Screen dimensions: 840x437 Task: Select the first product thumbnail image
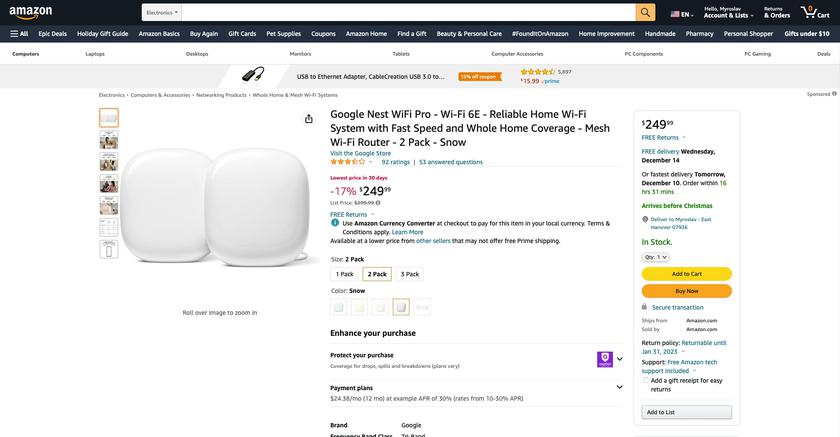tap(109, 118)
